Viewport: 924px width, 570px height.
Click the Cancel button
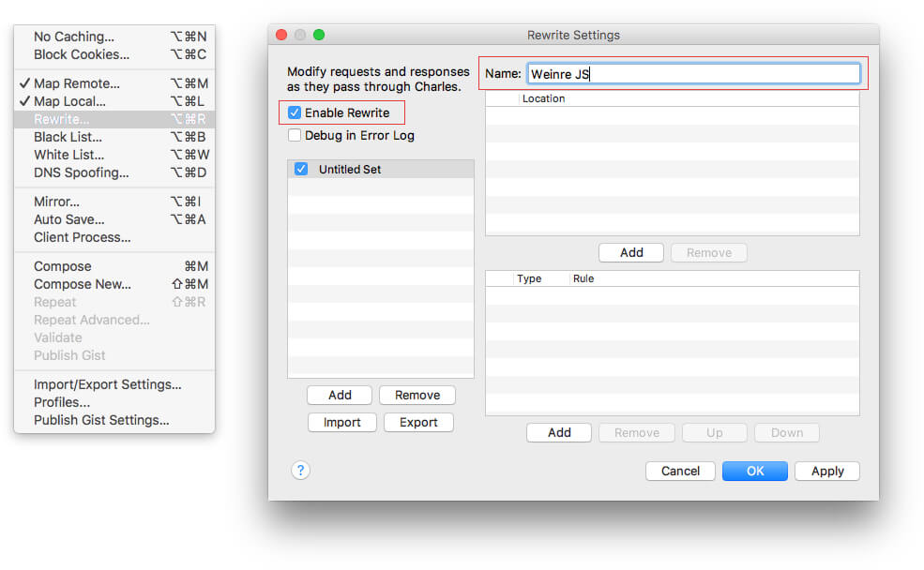[680, 472]
